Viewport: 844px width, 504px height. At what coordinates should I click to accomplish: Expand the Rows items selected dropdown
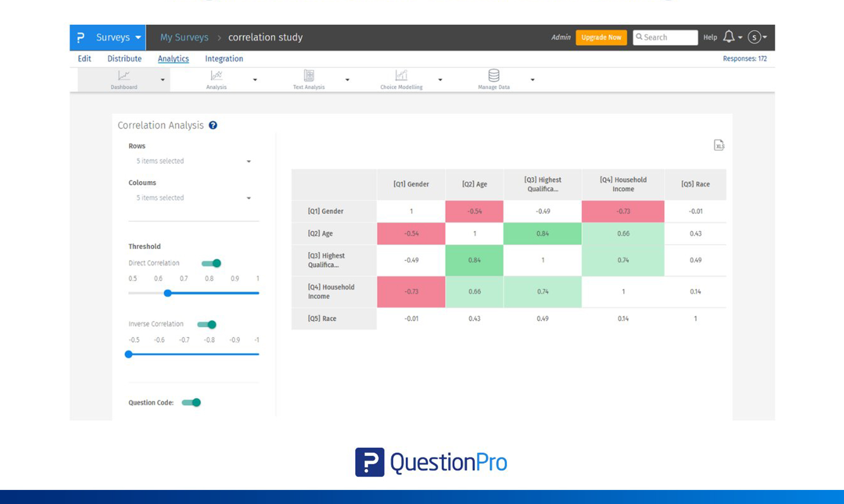[193, 161]
